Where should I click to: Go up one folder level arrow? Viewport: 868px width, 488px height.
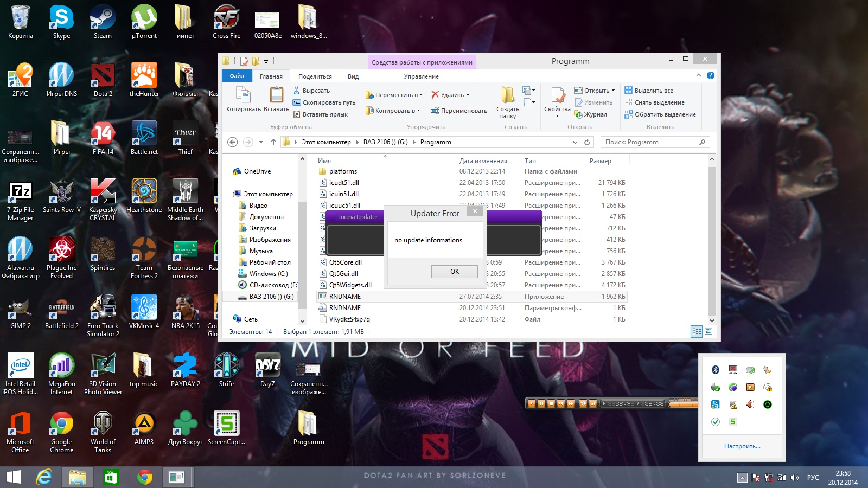point(273,142)
